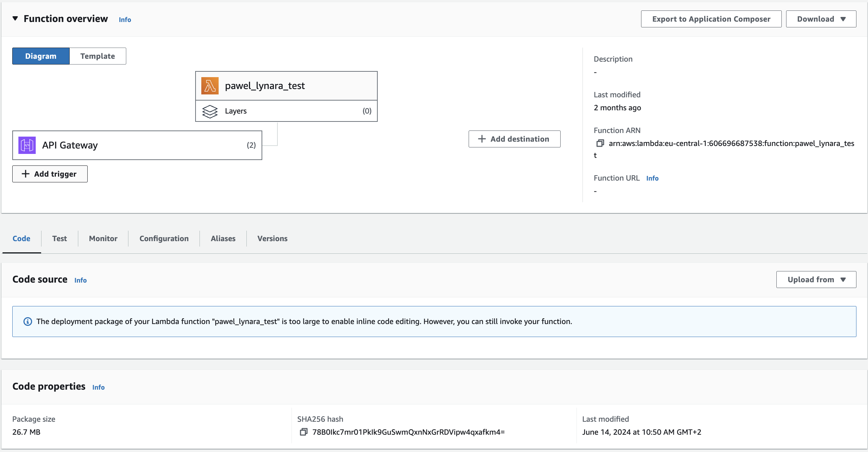Switch to Diagram view
868x452 pixels.
[41, 56]
